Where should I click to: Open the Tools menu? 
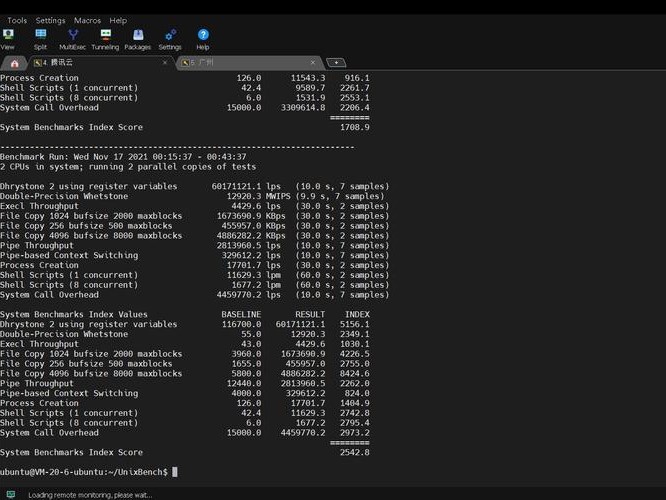(17, 20)
